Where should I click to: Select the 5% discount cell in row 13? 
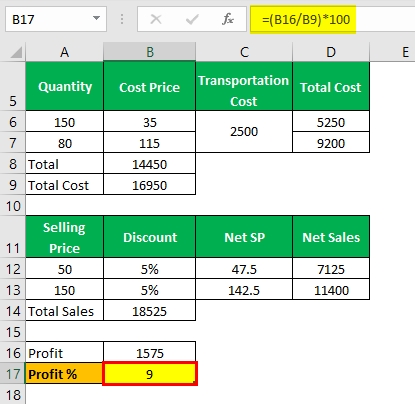tap(150, 290)
